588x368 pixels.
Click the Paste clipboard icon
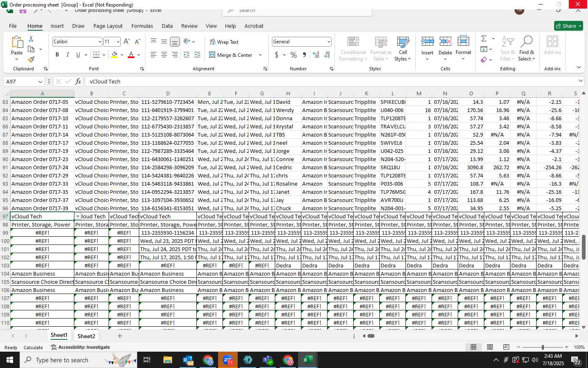tap(17, 42)
